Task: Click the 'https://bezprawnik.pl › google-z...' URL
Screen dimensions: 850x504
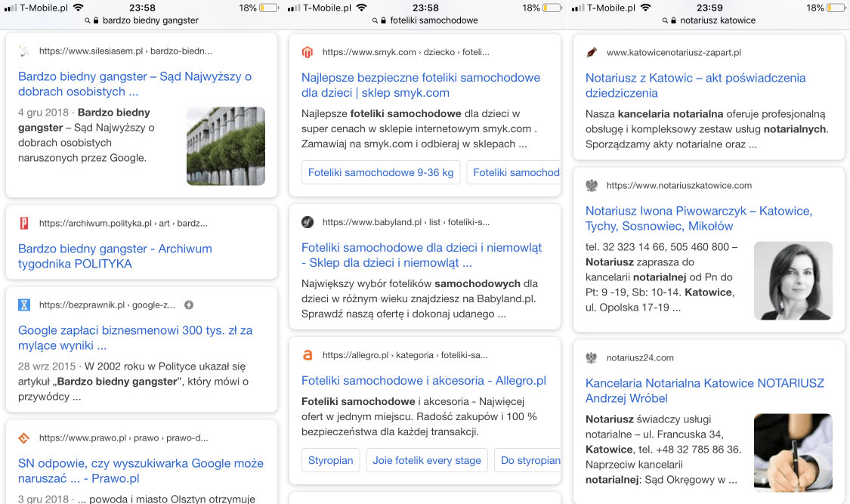Action: pos(107,305)
